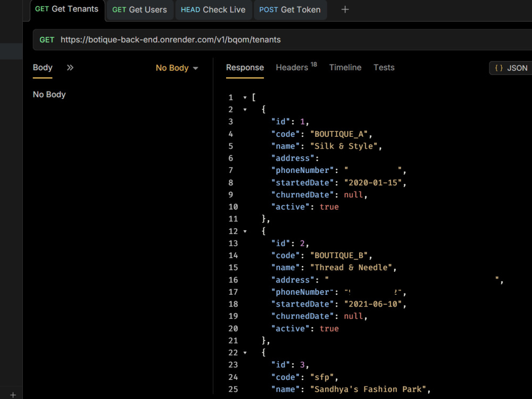532x399 pixels.
Task: Click the "2020-01-15" startedDate value
Action: tap(373, 182)
